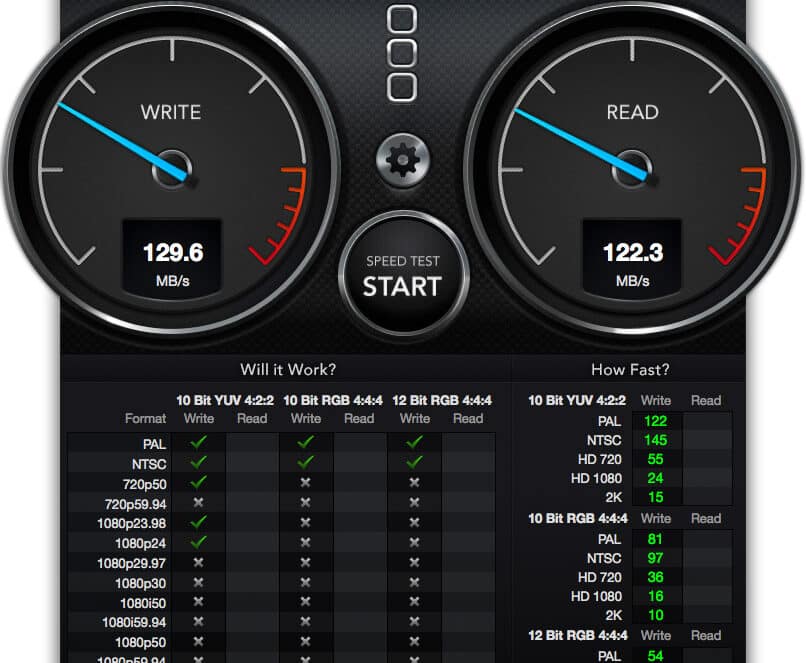Click "10 Bit YUV 4:2:2" heading in How Fast panel
This screenshot has width=806, height=663.
(x=577, y=400)
